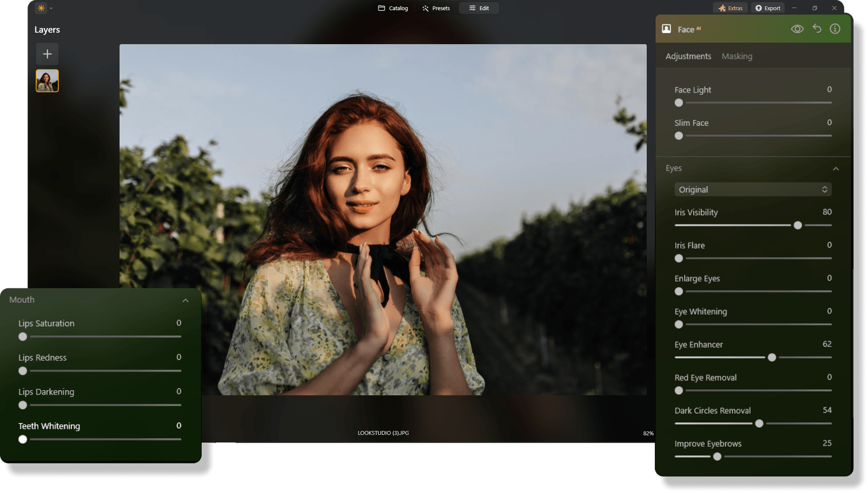This screenshot has width=868, height=493.
Task: Click the Export icon
Action: 758,8
